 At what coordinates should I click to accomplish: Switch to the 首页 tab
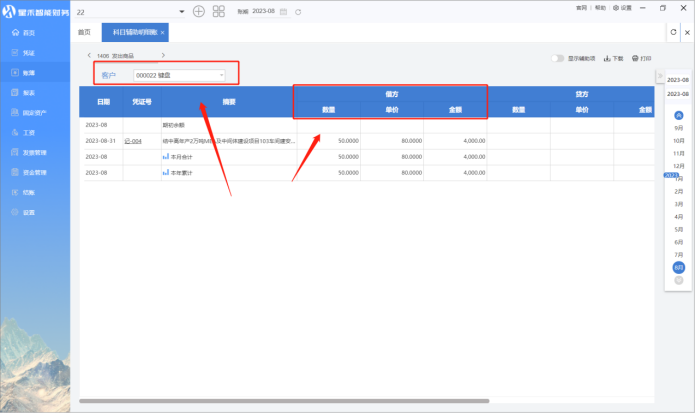point(84,33)
